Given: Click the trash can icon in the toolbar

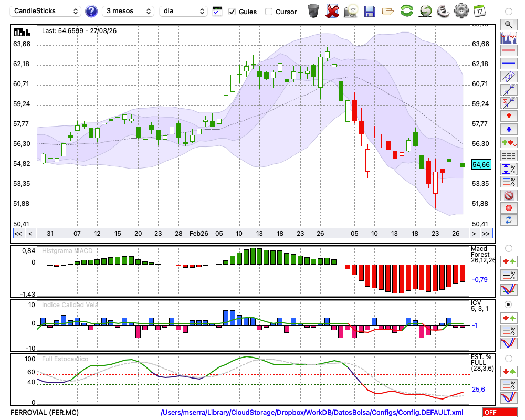Looking at the screenshot, I should point(313,11).
